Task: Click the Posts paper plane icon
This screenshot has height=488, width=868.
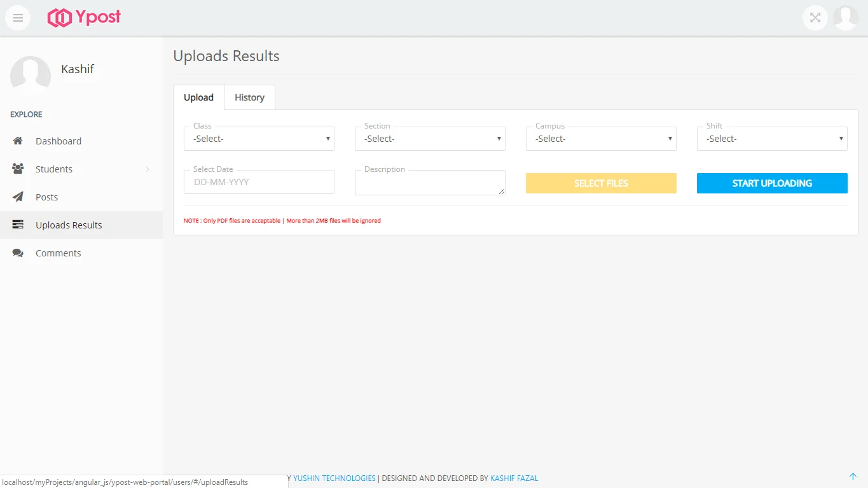Action: 18,197
